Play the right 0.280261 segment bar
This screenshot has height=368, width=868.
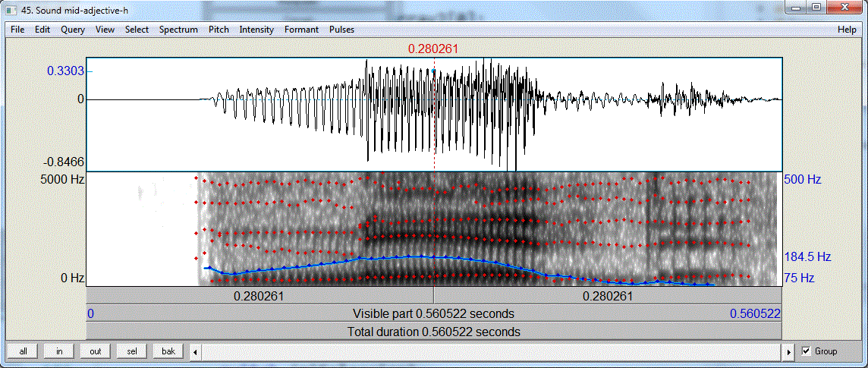pos(608,296)
